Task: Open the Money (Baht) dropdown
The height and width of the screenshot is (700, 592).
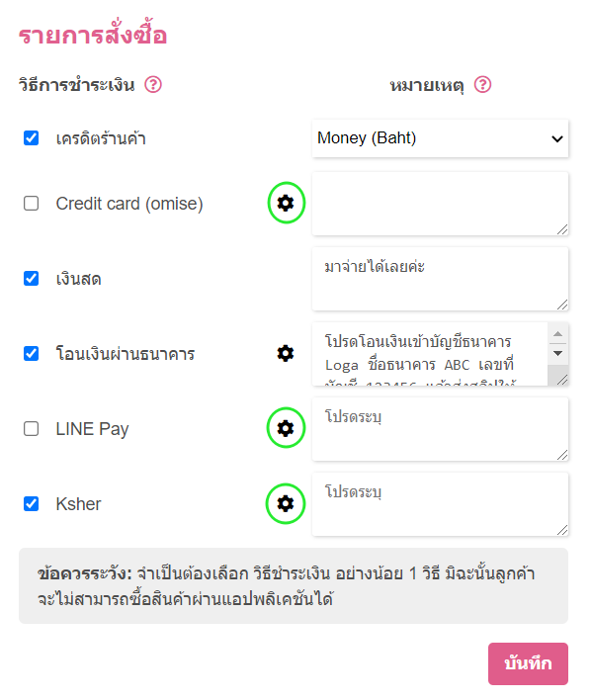Action: click(440, 138)
